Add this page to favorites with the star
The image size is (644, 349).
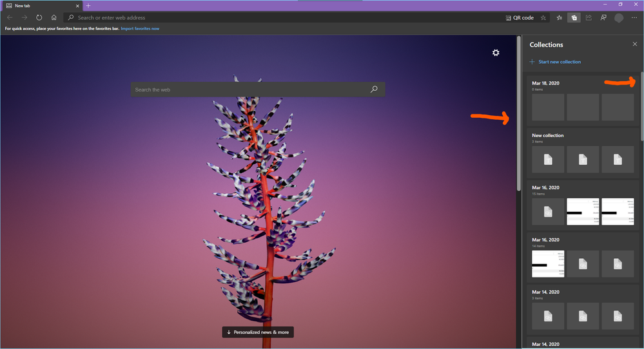pos(543,17)
